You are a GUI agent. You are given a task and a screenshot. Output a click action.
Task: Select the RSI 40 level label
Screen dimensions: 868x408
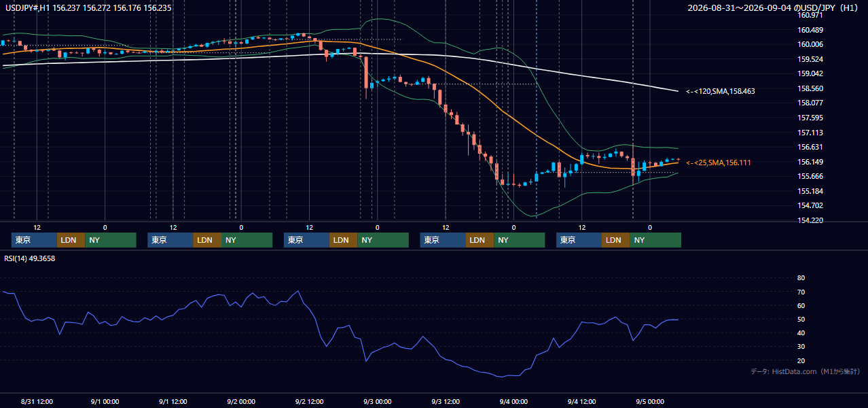point(801,333)
